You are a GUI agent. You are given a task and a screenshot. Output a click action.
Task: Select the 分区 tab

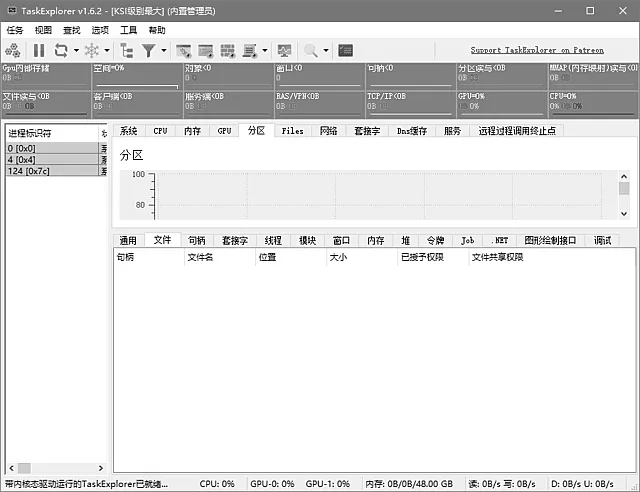coord(257,130)
